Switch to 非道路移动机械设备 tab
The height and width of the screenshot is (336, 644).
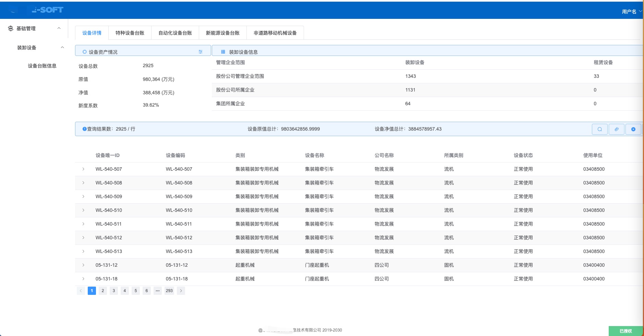pos(275,33)
